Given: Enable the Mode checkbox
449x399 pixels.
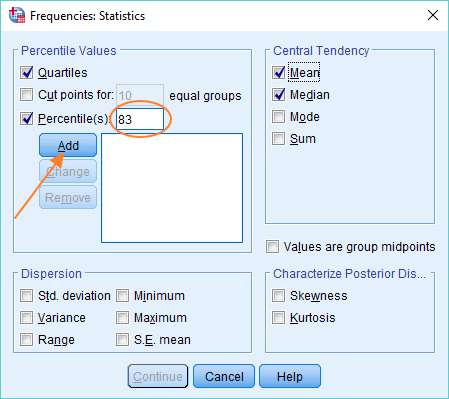Looking at the screenshot, I should click(278, 117).
